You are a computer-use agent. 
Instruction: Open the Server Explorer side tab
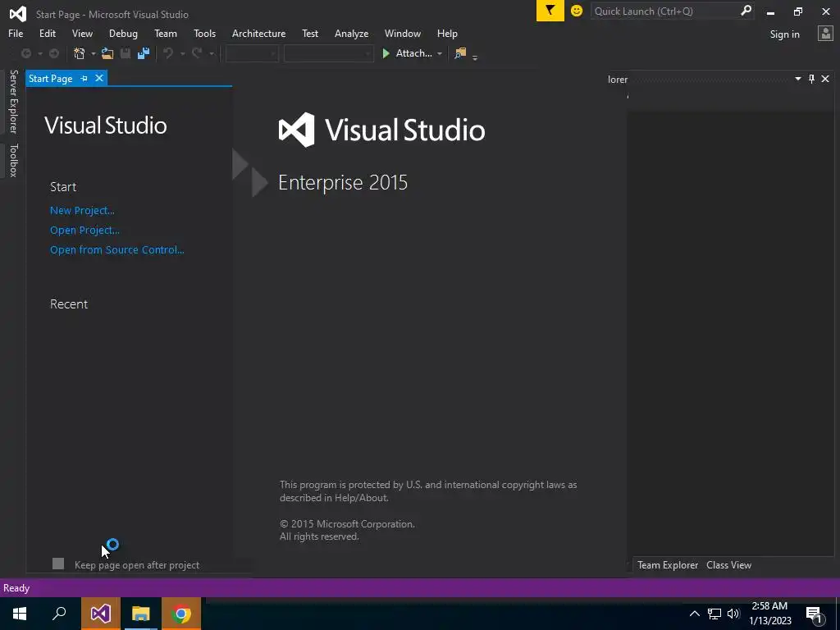tap(13, 101)
